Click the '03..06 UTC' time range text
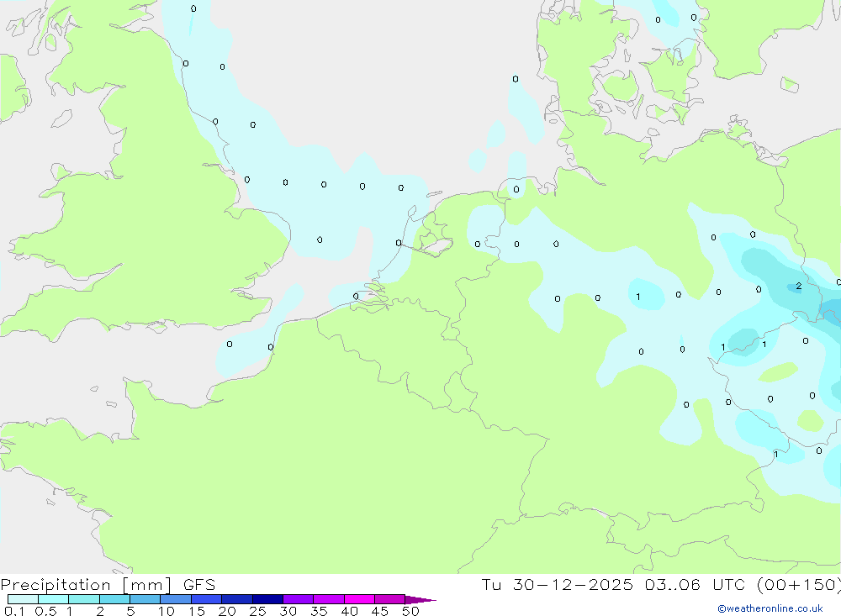Screen dimensions: 841x616 [696, 585]
